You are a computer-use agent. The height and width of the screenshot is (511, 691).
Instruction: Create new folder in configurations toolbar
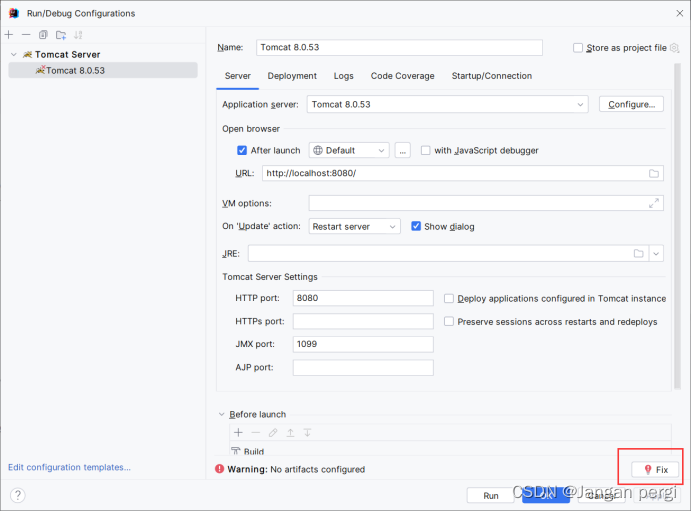click(x=61, y=35)
